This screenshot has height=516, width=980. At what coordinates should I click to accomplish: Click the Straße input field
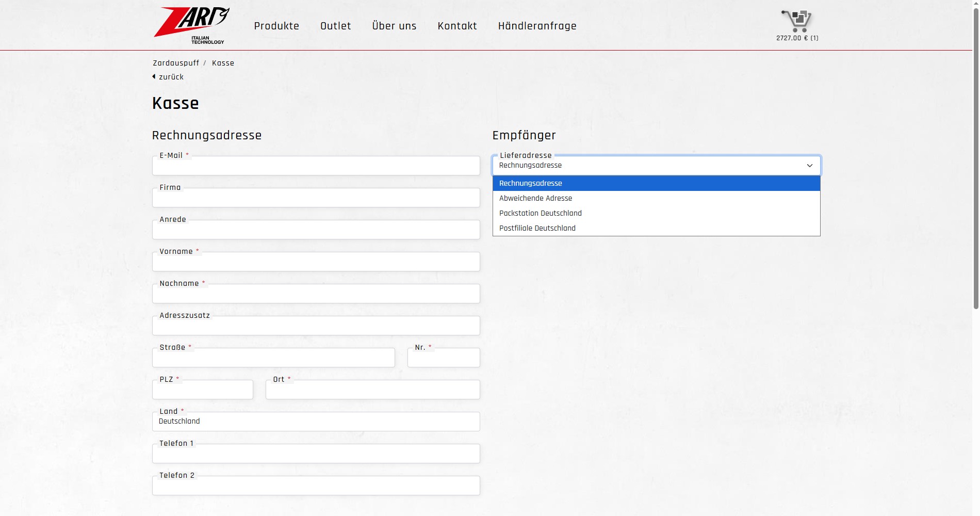point(273,358)
